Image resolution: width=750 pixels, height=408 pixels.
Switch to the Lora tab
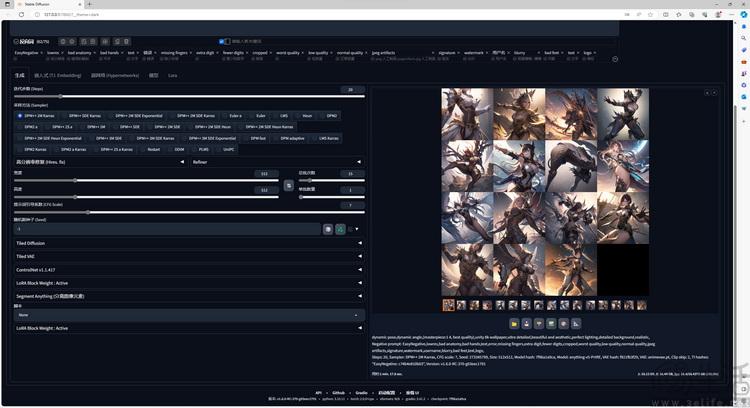click(172, 76)
